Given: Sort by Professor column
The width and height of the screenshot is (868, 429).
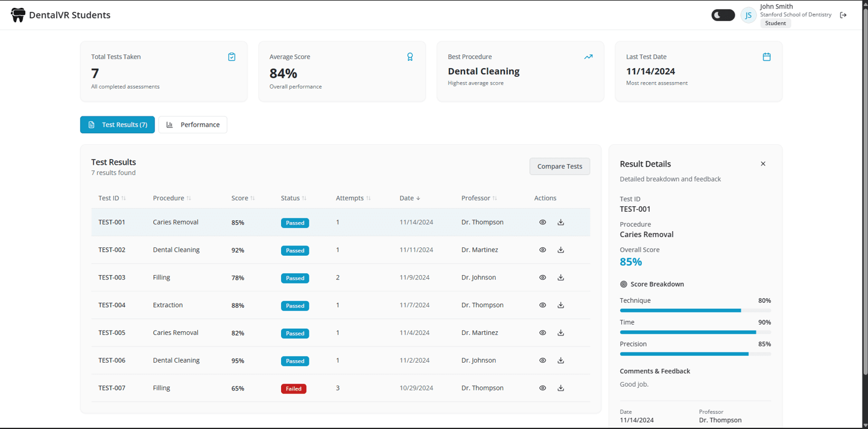Looking at the screenshot, I should pyautogui.click(x=480, y=198).
